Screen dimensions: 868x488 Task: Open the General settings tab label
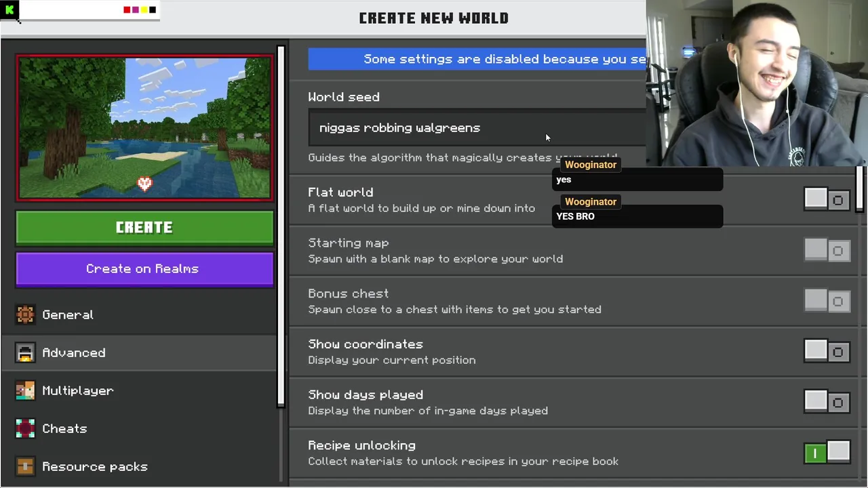tap(68, 314)
